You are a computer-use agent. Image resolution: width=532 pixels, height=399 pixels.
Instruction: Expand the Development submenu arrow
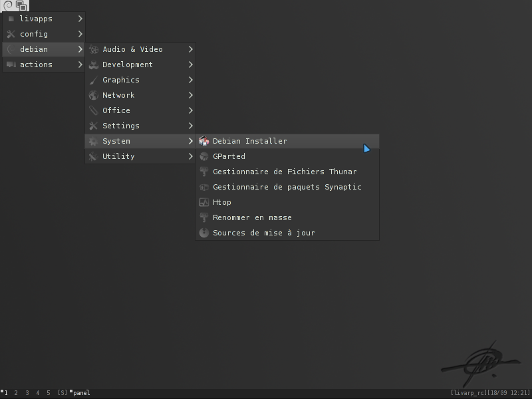coord(191,65)
